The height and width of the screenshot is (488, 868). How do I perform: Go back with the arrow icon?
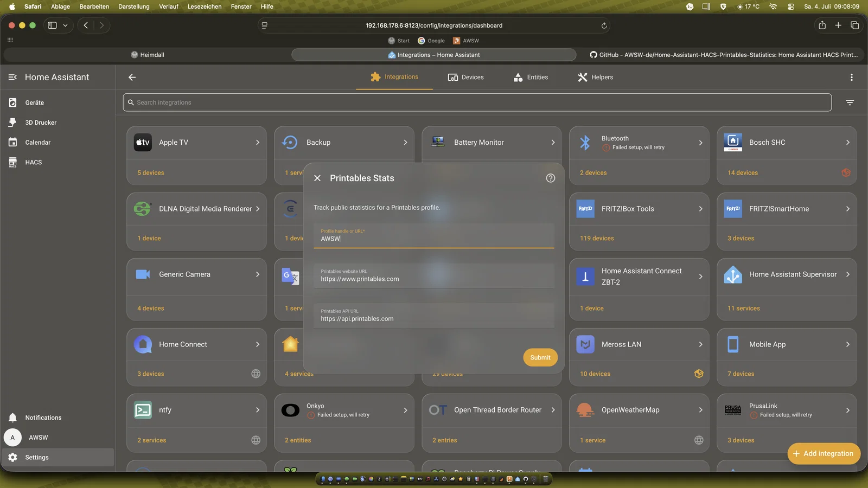click(x=132, y=78)
